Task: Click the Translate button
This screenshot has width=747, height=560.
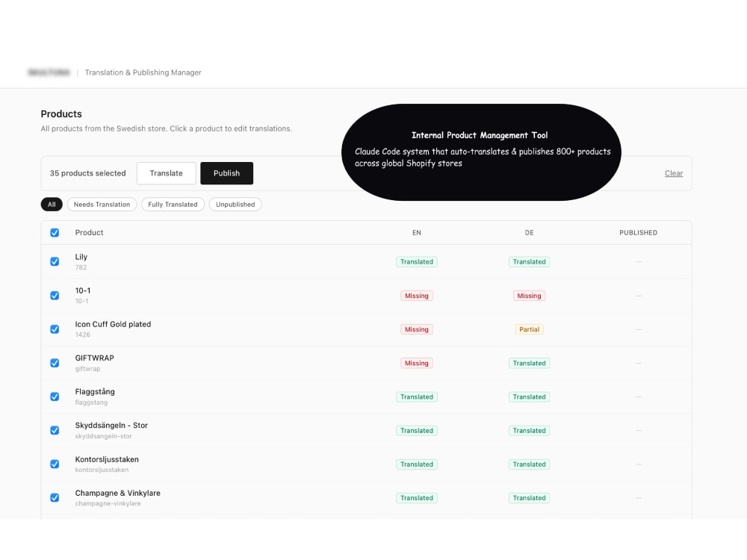Action: click(x=167, y=173)
